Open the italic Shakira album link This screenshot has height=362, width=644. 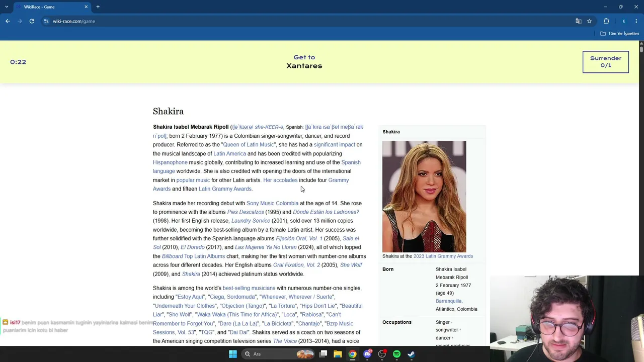191,274
